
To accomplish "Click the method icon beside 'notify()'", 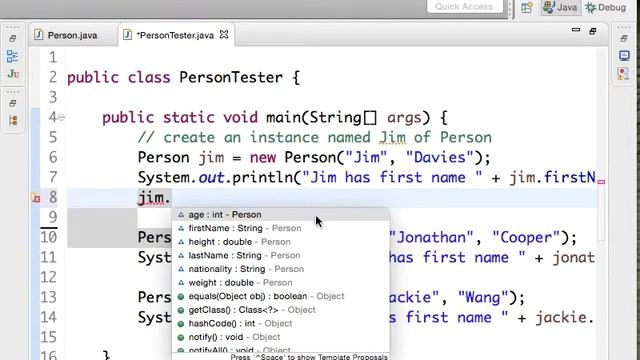I will click(x=181, y=338).
